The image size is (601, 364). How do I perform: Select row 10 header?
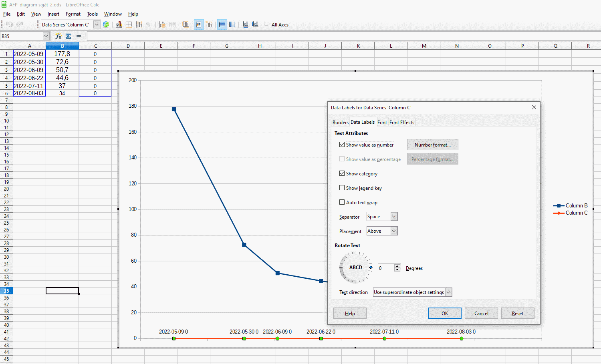click(x=6, y=121)
